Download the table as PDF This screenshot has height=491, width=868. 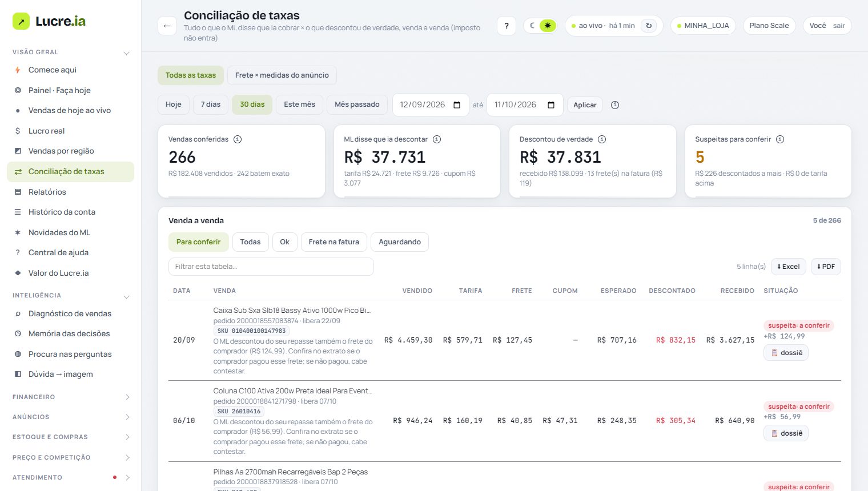click(x=826, y=267)
